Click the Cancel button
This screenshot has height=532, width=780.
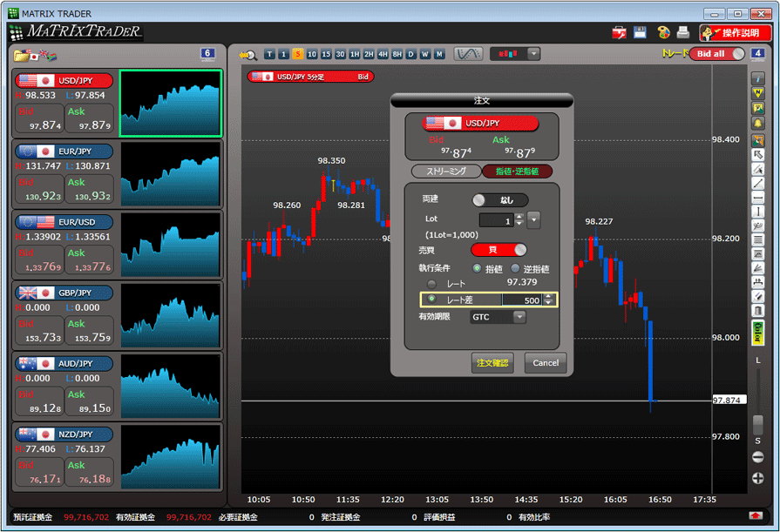click(546, 363)
